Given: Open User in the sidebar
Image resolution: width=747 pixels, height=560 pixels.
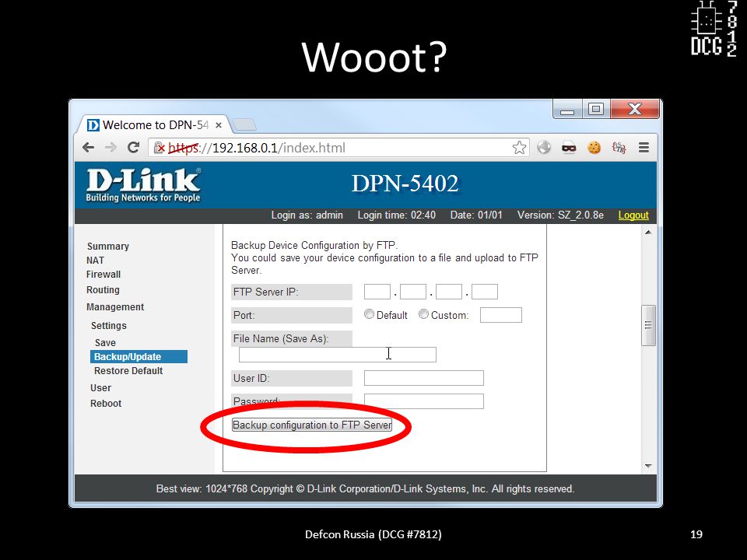Looking at the screenshot, I should click(x=100, y=388).
